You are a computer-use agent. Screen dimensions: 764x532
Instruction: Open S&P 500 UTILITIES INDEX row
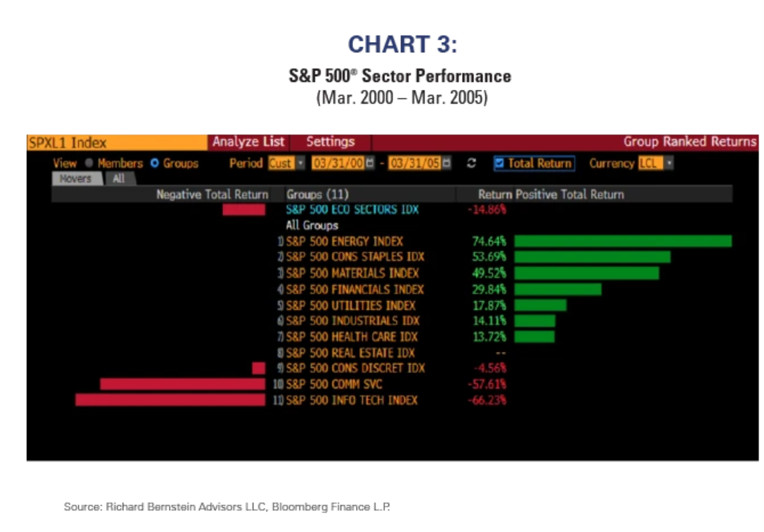[351, 306]
